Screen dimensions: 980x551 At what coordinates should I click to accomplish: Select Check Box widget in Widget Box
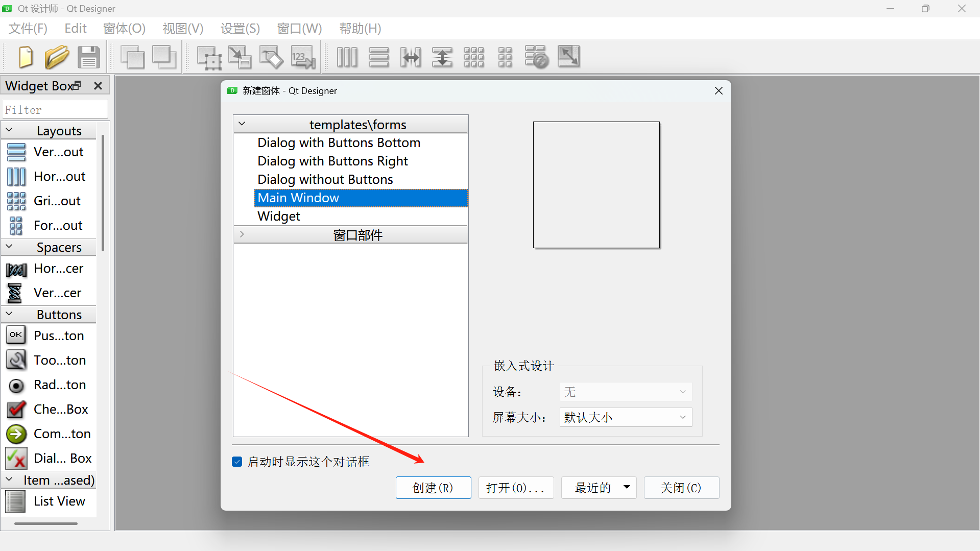49,409
